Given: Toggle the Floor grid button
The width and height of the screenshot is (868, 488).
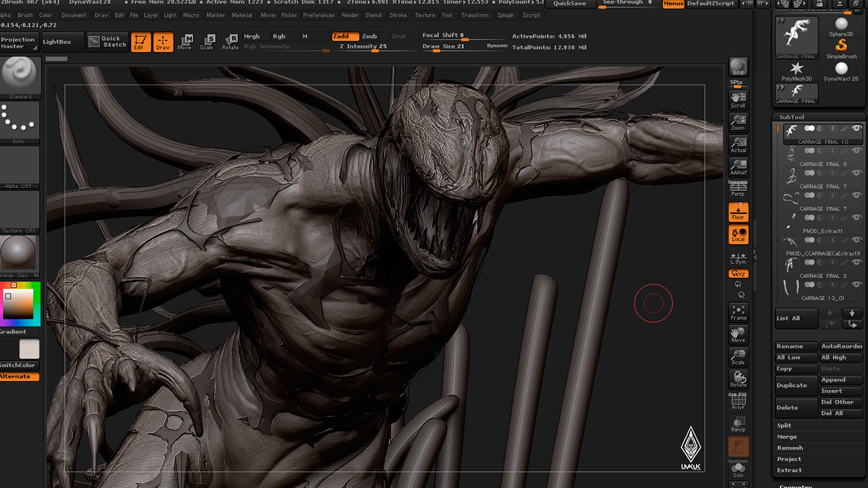Looking at the screenshot, I should pos(738,212).
